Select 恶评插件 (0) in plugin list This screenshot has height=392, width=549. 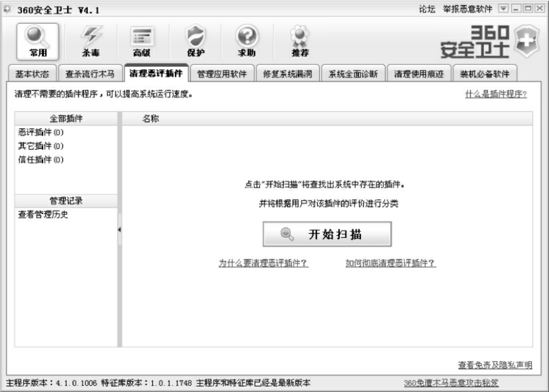point(41,132)
